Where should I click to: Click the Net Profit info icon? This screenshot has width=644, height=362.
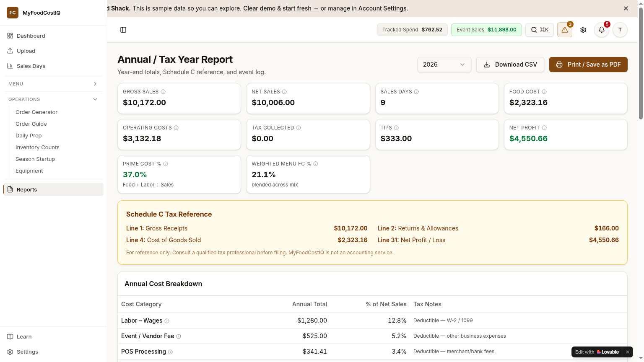pyautogui.click(x=544, y=128)
